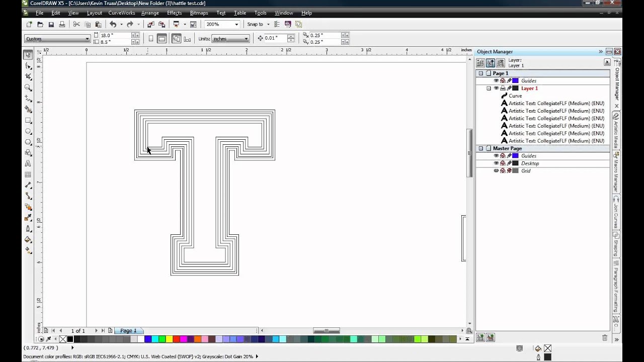Click the New Layer button
The width and height of the screenshot is (644, 362).
[480, 338]
